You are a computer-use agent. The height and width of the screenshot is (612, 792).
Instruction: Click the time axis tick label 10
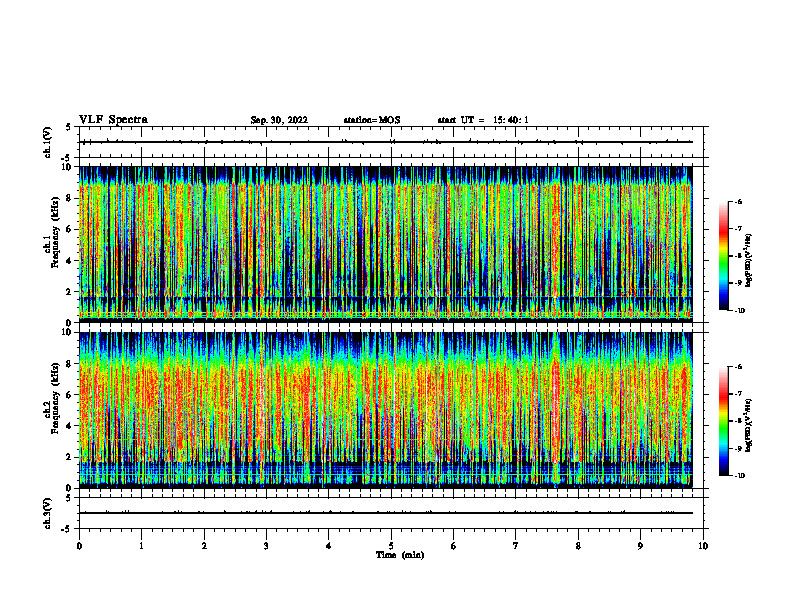click(703, 546)
